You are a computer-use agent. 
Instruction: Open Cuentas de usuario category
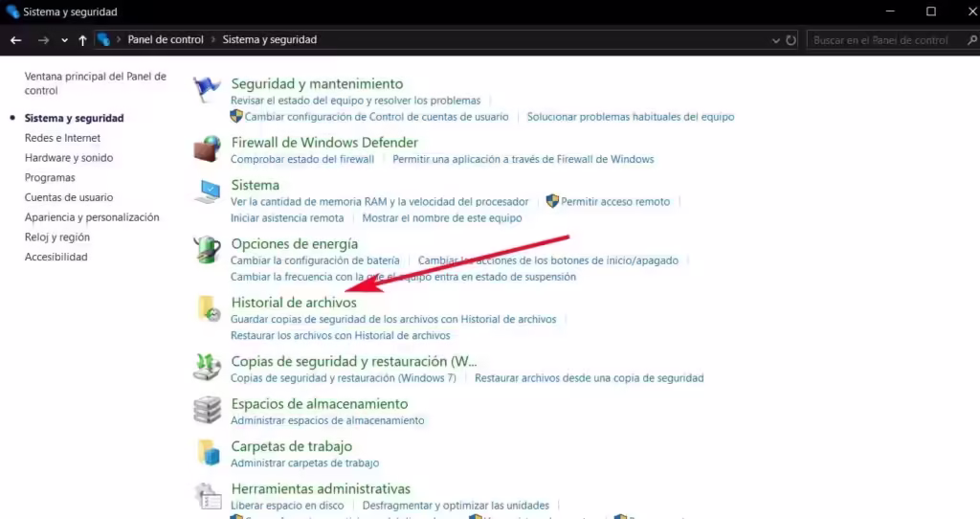pos(69,197)
